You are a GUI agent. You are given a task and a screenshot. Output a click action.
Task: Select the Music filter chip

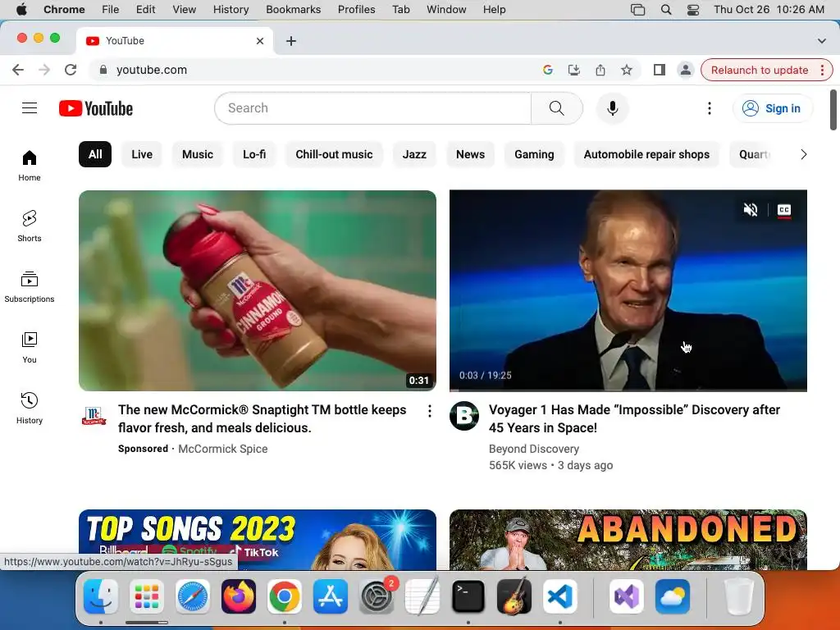point(198,154)
